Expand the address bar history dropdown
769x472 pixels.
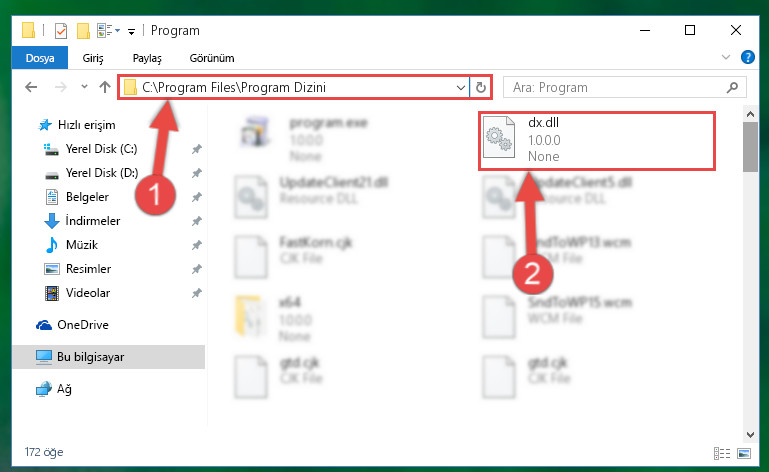(x=461, y=87)
